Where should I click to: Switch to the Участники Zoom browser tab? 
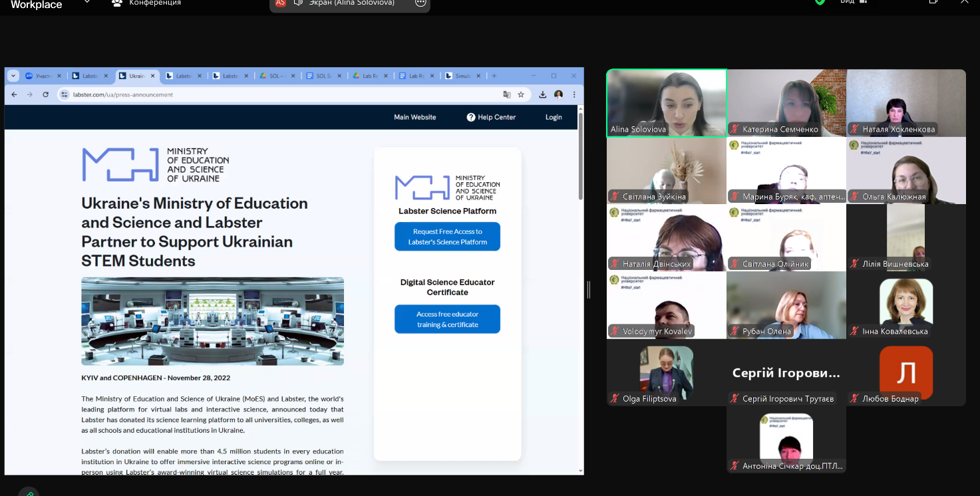[x=43, y=76]
